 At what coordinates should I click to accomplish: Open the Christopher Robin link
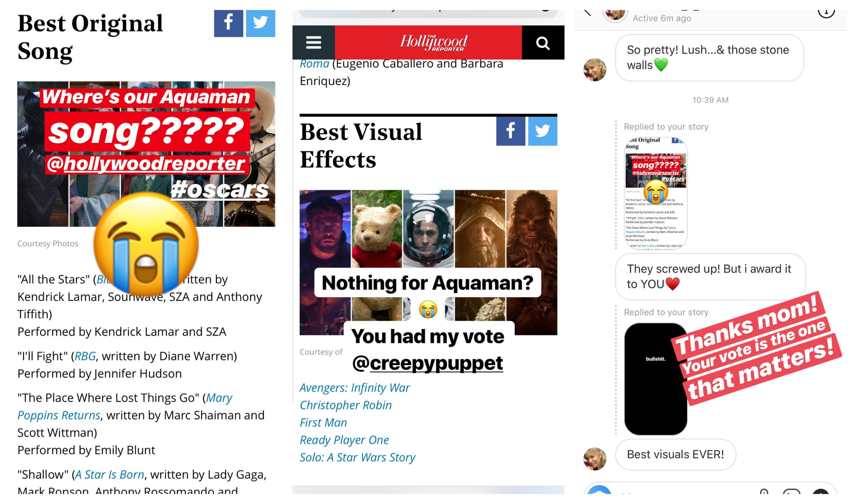click(346, 405)
